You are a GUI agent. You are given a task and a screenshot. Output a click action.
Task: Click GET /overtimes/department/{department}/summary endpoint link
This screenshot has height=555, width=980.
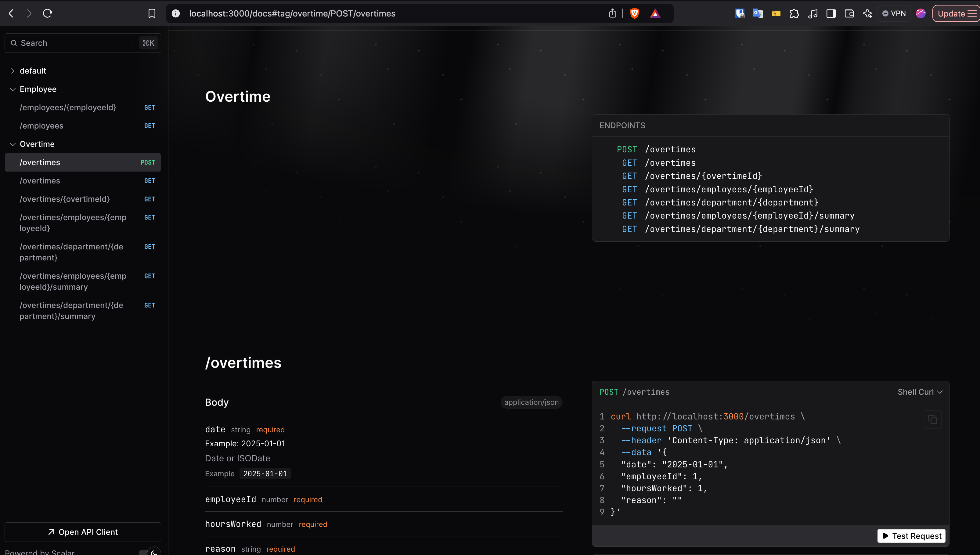[x=752, y=229]
